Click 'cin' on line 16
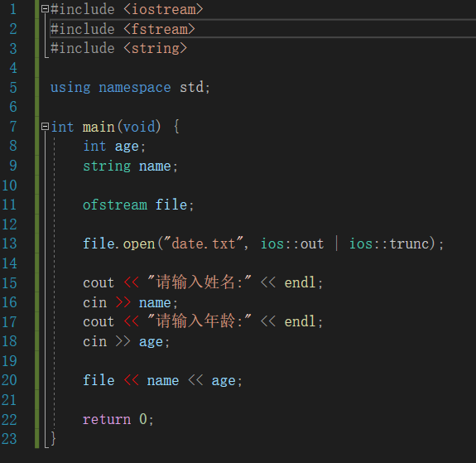The width and height of the screenshot is (476, 463). pos(94,302)
